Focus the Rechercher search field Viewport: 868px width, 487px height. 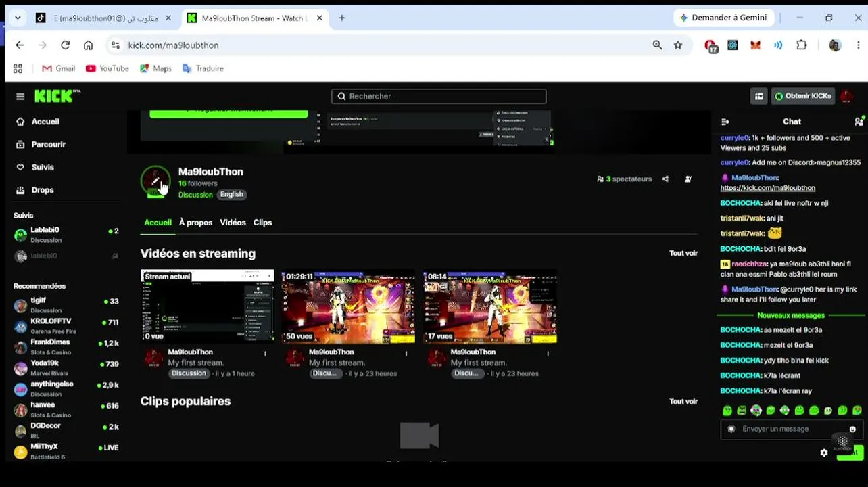click(x=439, y=97)
